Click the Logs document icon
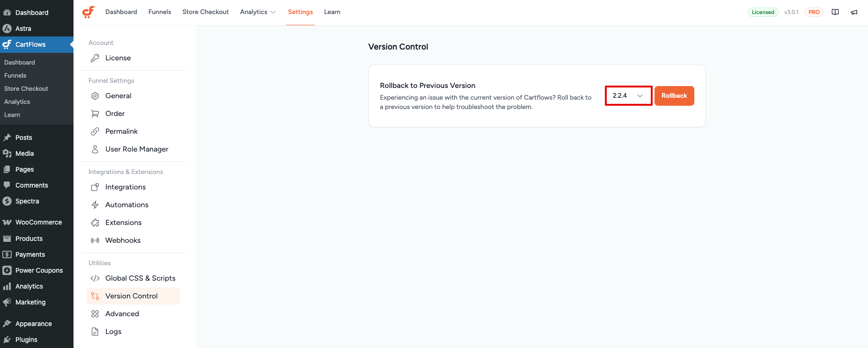868x348 pixels. pyautogui.click(x=95, y=332)
